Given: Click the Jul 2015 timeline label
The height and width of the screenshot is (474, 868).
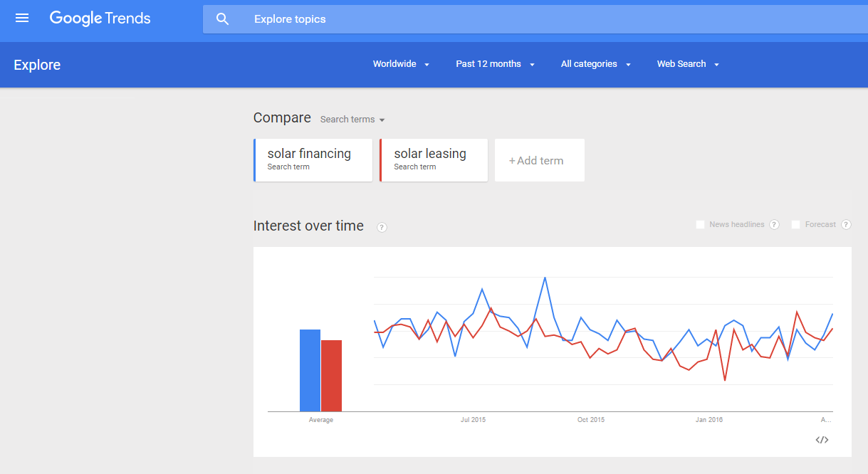Looking at the screenshot, I should click(473, 419).
